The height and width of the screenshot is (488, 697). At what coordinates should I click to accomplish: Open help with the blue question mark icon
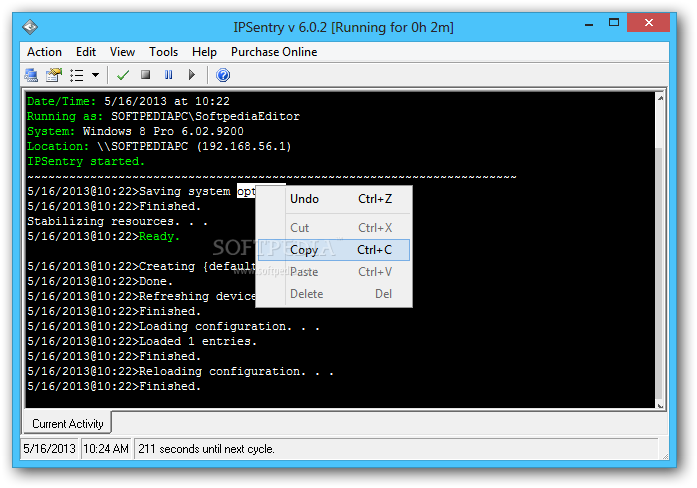tap(223, 75)
